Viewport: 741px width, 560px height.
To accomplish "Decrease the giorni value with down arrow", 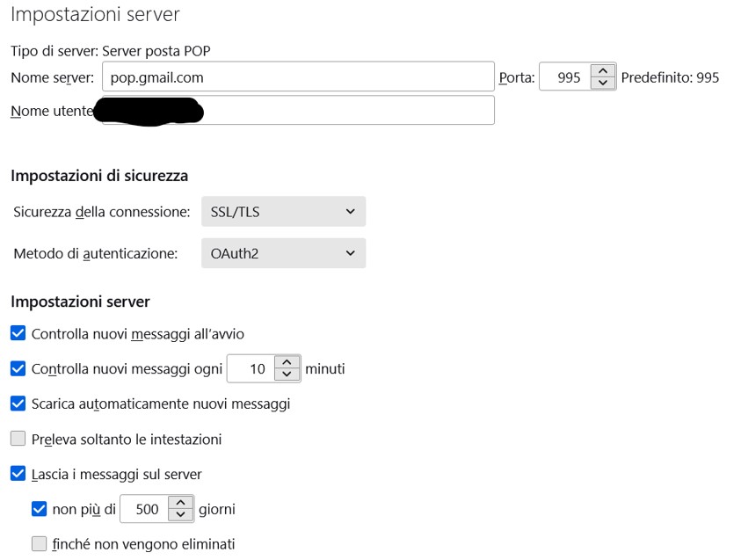I will 180,514.
